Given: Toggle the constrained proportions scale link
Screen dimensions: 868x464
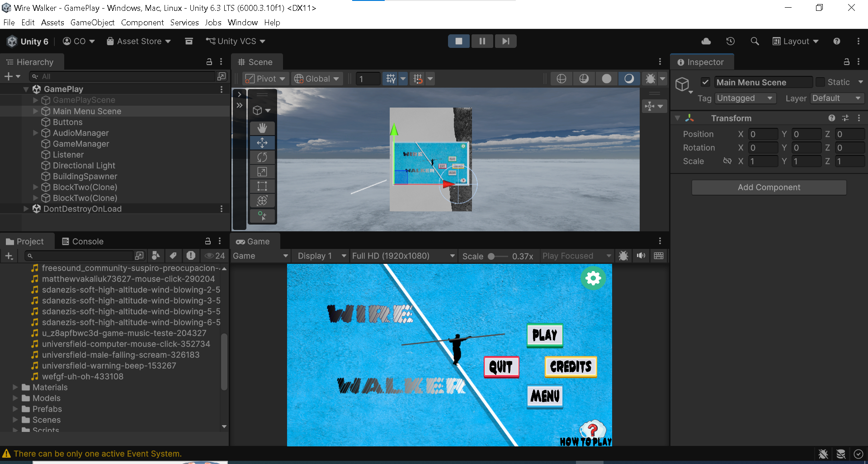Looking at the screenshot, I should 727,161.
